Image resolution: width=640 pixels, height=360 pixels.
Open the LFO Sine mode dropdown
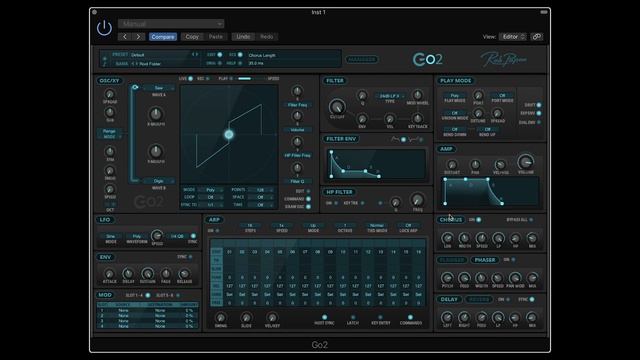(111, 236)
